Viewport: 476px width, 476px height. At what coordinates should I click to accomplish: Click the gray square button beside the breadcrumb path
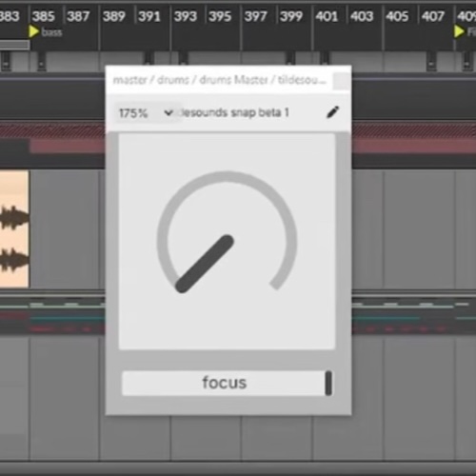click(342, 80)
